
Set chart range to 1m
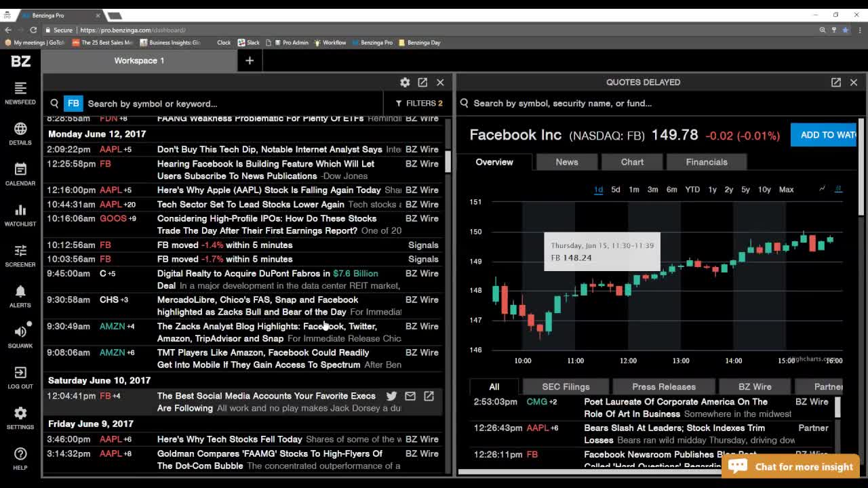[x=634, y=189]
